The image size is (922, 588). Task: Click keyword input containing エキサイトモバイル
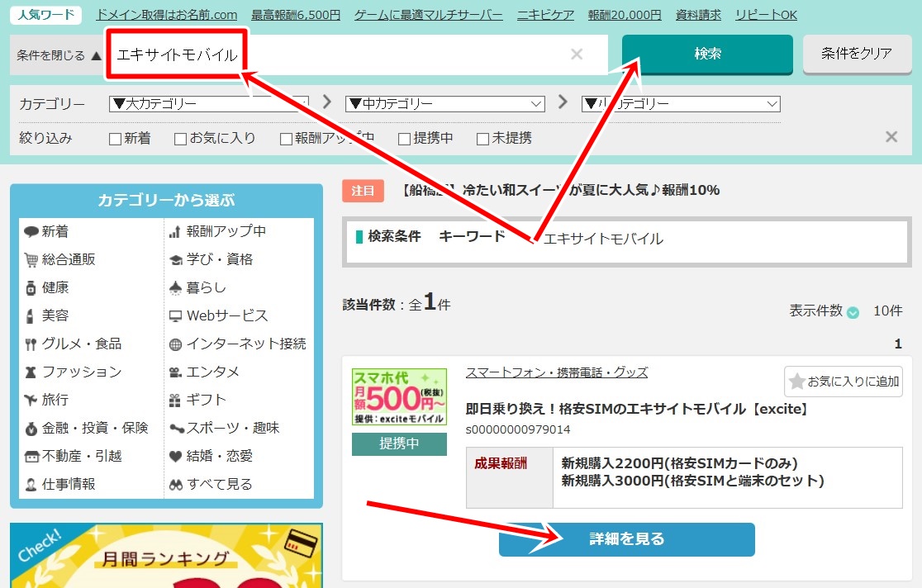(x=356, y=55)
